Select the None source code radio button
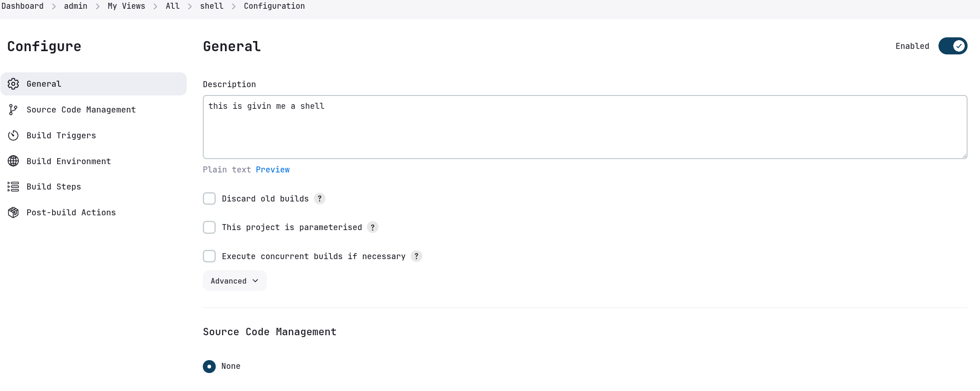 209,367
